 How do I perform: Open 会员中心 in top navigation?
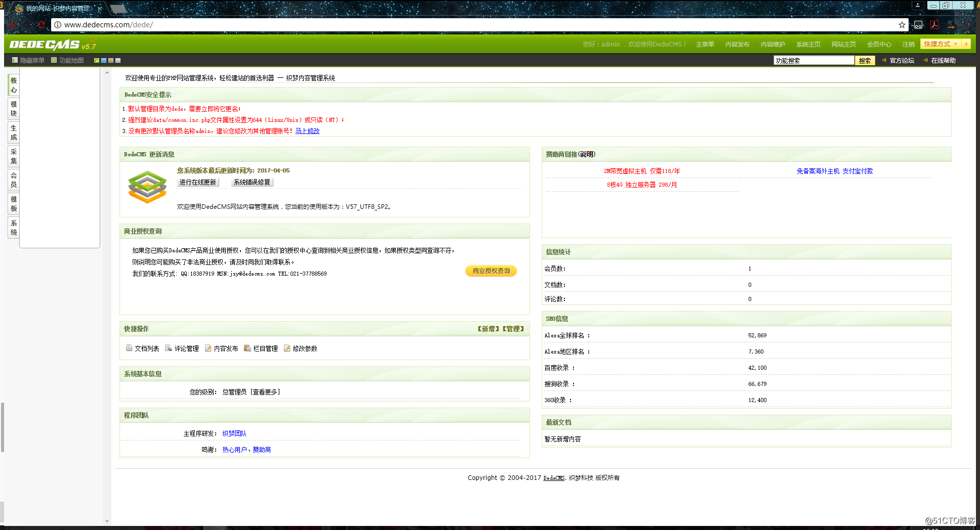(879, 45)
